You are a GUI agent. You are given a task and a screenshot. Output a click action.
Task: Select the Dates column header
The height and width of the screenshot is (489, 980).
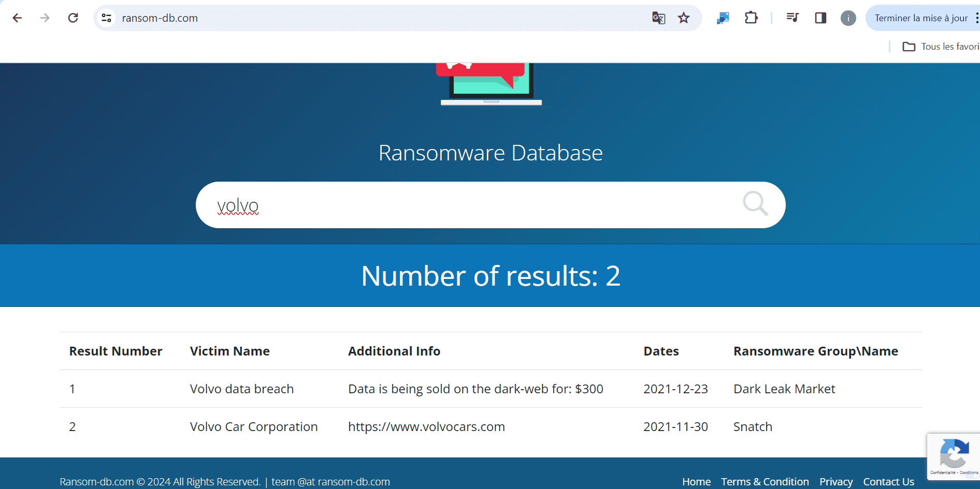point(661,351)
